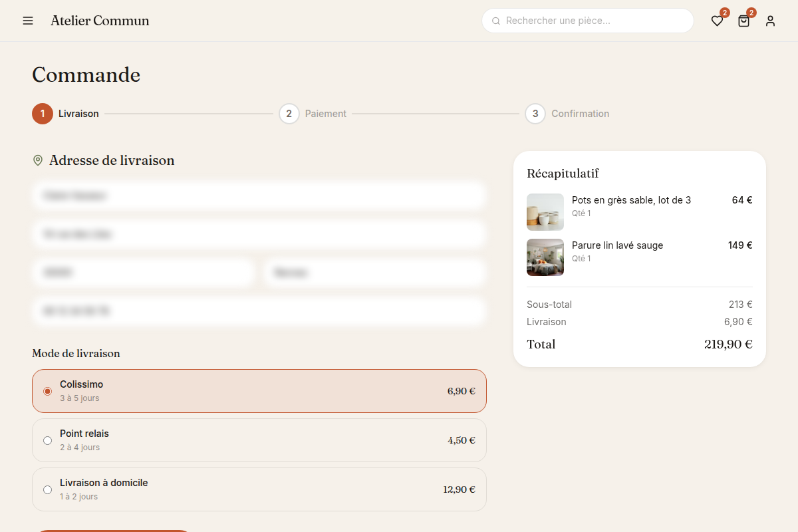Choose Point relais delivery
The width and height of the screenshot is (798, 532).
[259, 440]
